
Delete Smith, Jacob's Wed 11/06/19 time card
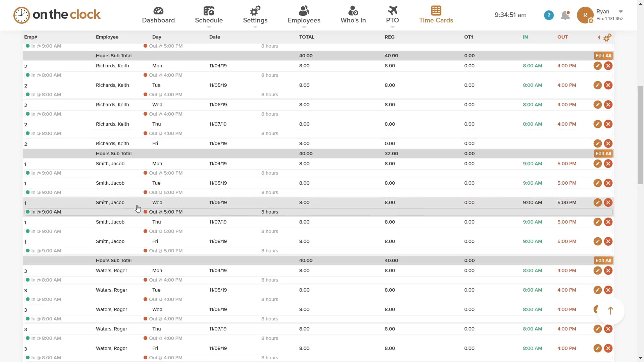608,202
